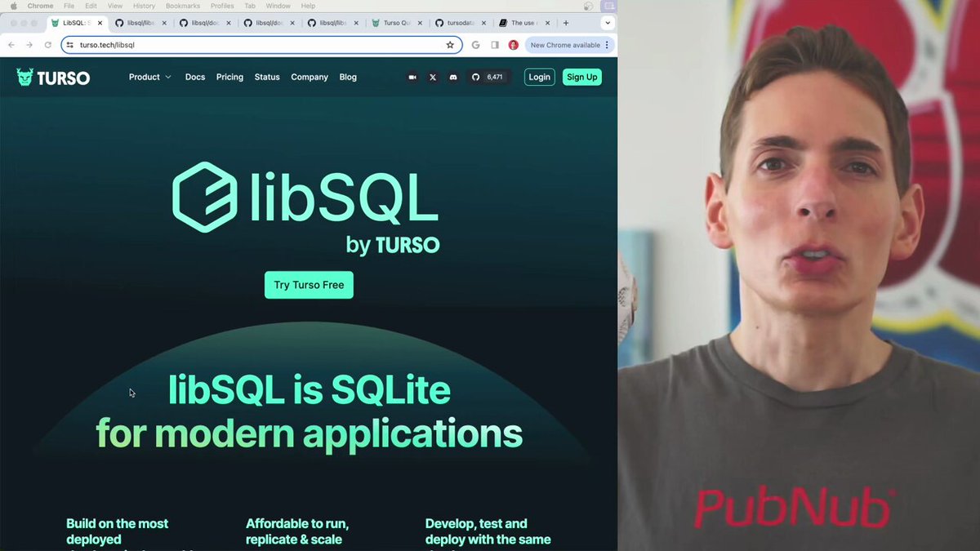Viewport: 980px width, 551px height.
Task: Reload the turso.tech page
Action: coord(48,45)
